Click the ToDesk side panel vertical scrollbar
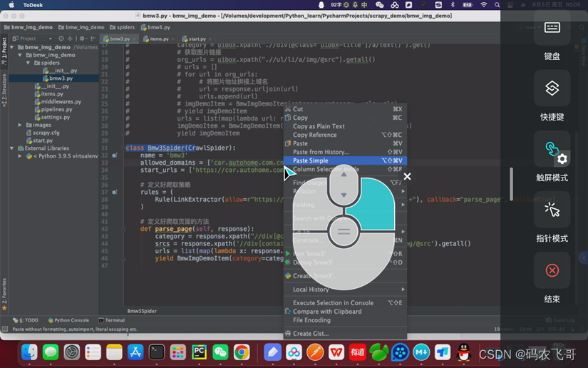 pyautogui.click(x=510, y=184)
